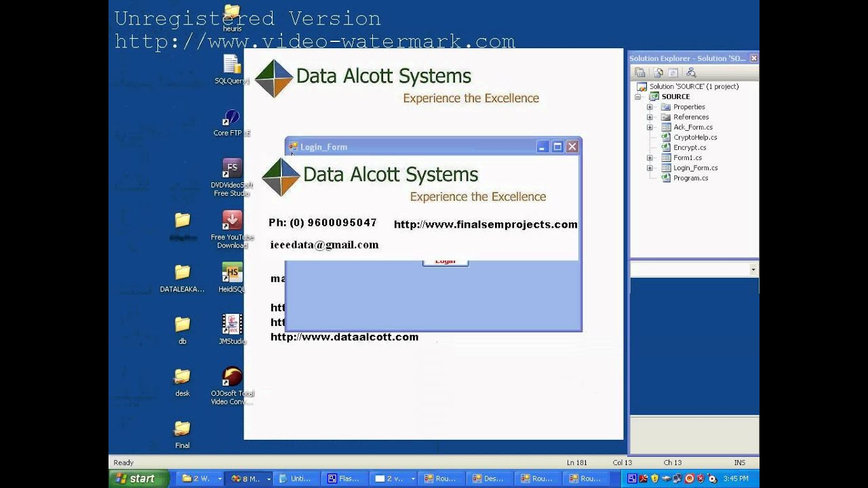The image size is (868, 488).
Task: Click the View Class Diagram toolbar icon
Action: point(691,73)
